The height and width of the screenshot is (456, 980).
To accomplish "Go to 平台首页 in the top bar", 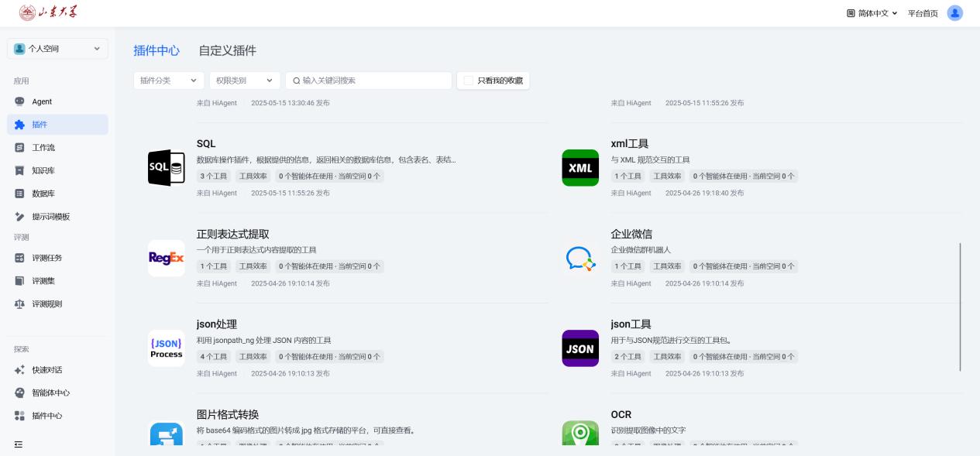I will [923, 13].
